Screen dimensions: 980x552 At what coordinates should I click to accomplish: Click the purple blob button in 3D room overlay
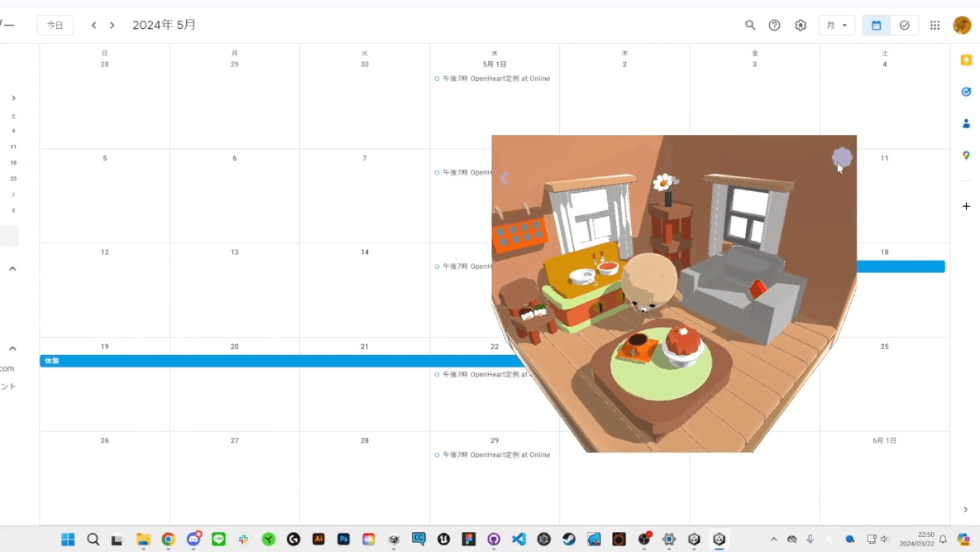(x=842, y=157)
